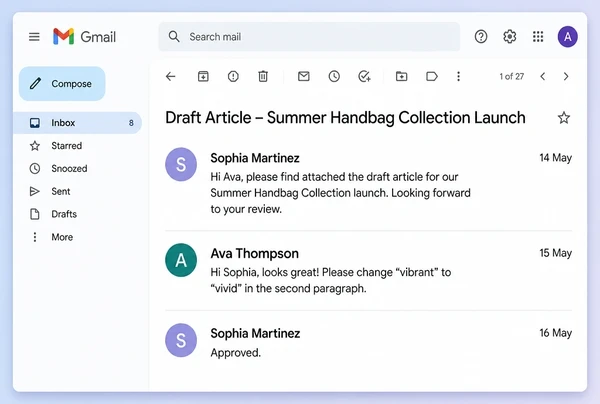This screenshot has width=600, height=404.
Task: Click the Approved. message text
Action: (x=235, y=352)
